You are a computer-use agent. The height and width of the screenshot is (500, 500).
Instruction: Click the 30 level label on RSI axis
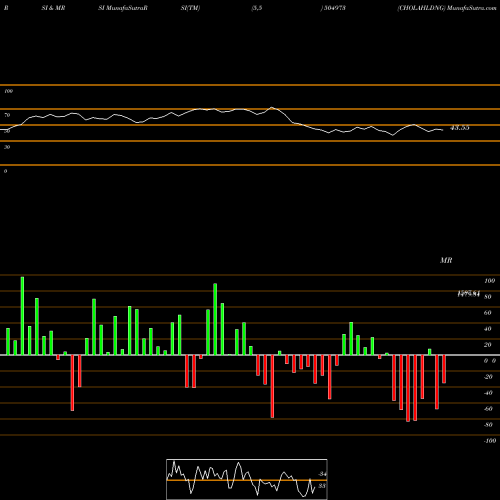tap(7, 147)
